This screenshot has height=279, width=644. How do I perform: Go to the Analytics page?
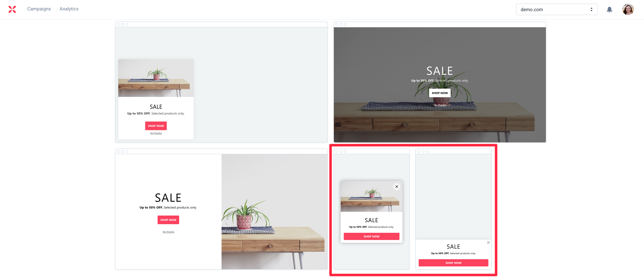[69, 9]
